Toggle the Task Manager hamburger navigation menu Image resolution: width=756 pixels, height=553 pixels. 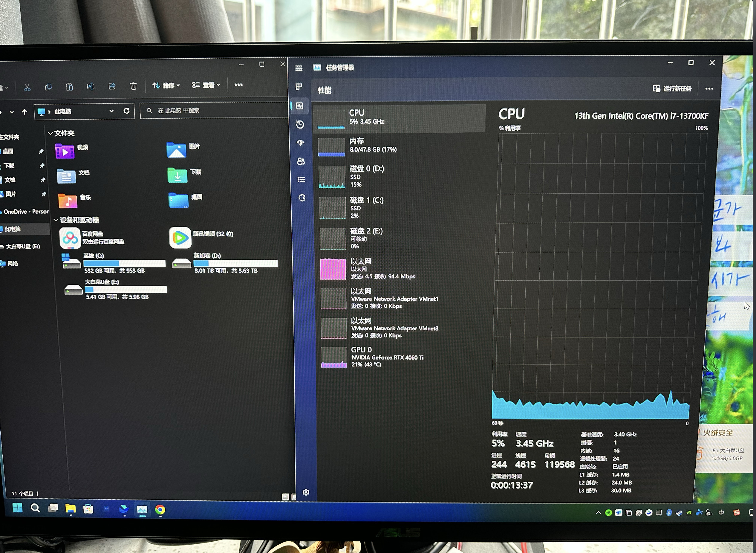coord(299,68)
